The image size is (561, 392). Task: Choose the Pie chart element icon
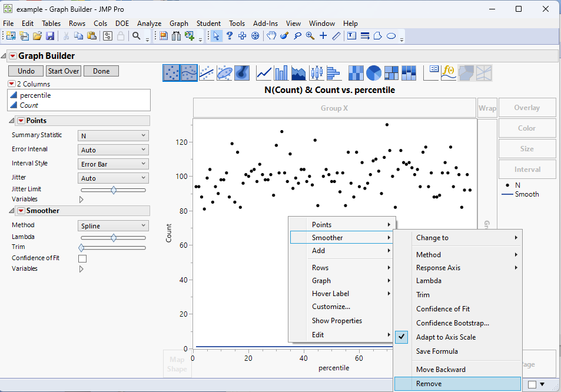click(373, 73)
